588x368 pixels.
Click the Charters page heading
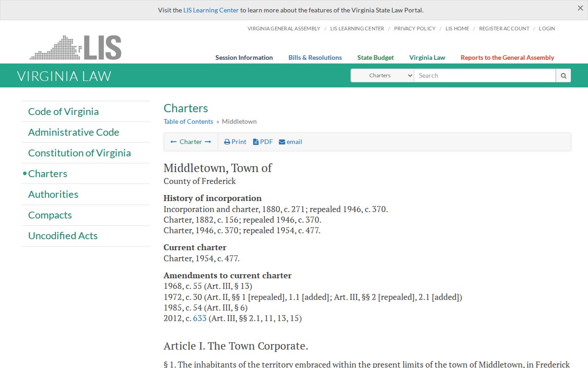[186, 108]
